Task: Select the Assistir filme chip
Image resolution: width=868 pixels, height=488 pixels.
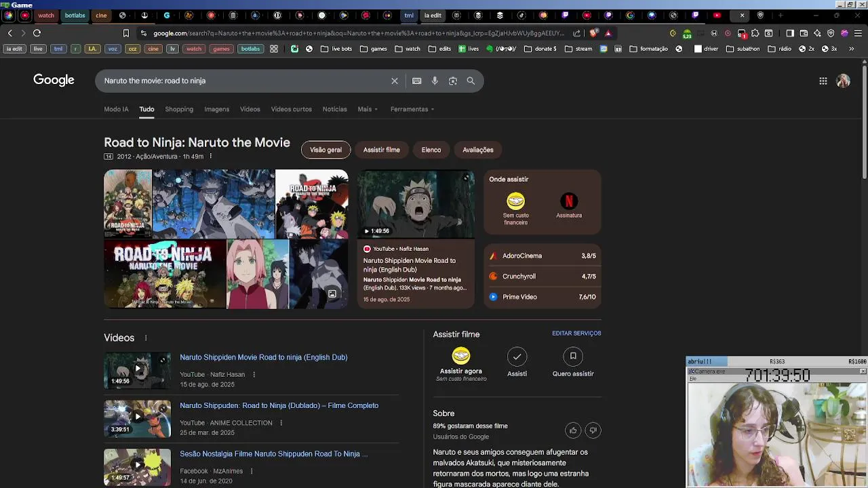Action: 381,150
